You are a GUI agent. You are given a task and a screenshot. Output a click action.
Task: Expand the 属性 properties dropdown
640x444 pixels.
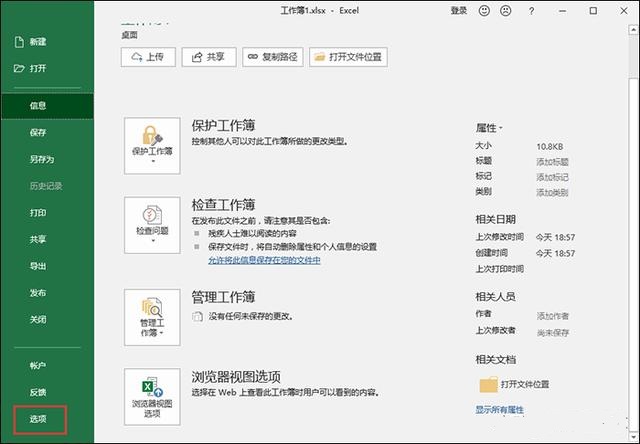[x=489, y=128]
